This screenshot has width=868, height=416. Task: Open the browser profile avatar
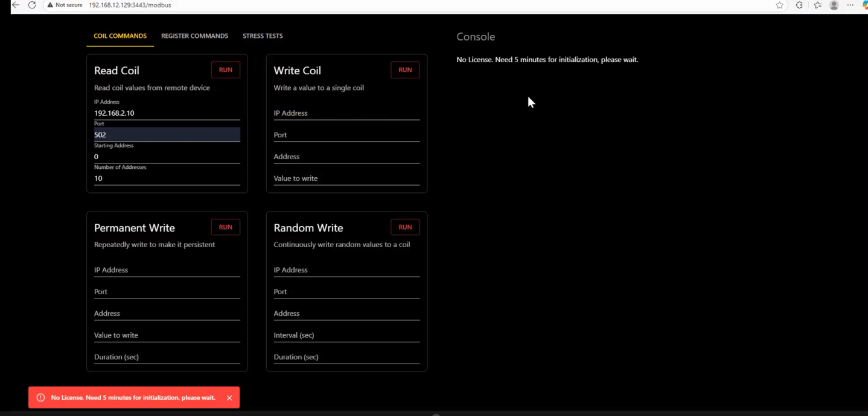pos(834,5)
